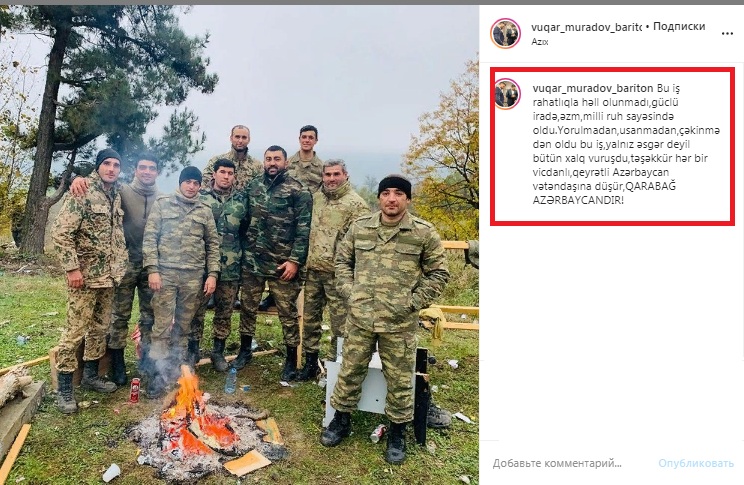Click the red can on the grass
744x485 pixels.
135,391
